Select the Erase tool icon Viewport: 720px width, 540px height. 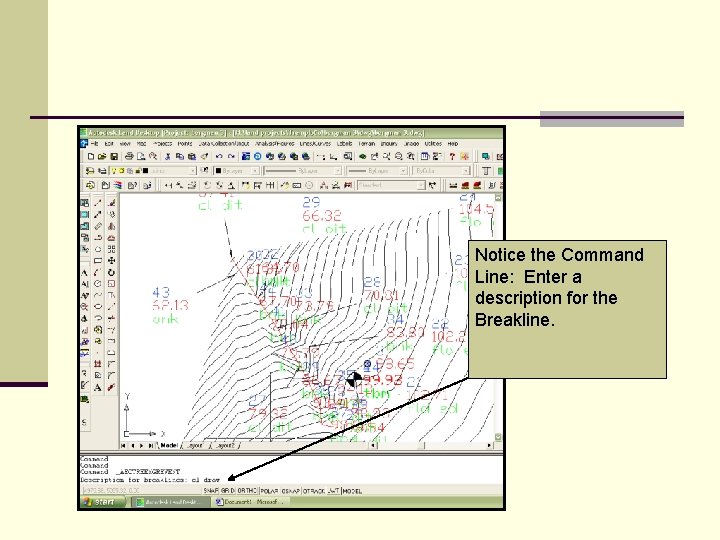click(112, 203)
